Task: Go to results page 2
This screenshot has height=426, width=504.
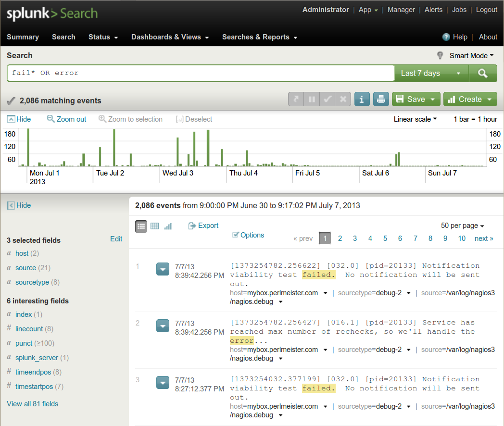Action: pos(340,238)
